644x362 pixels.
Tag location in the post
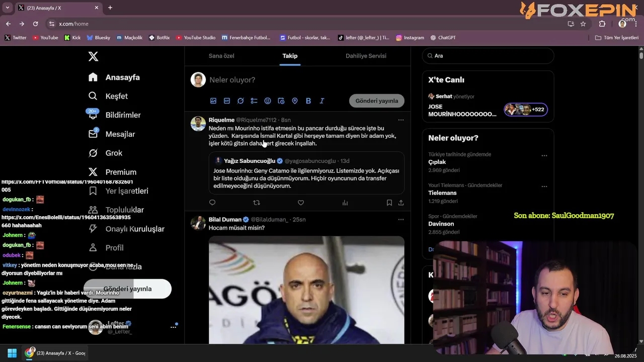pos(295,101)
